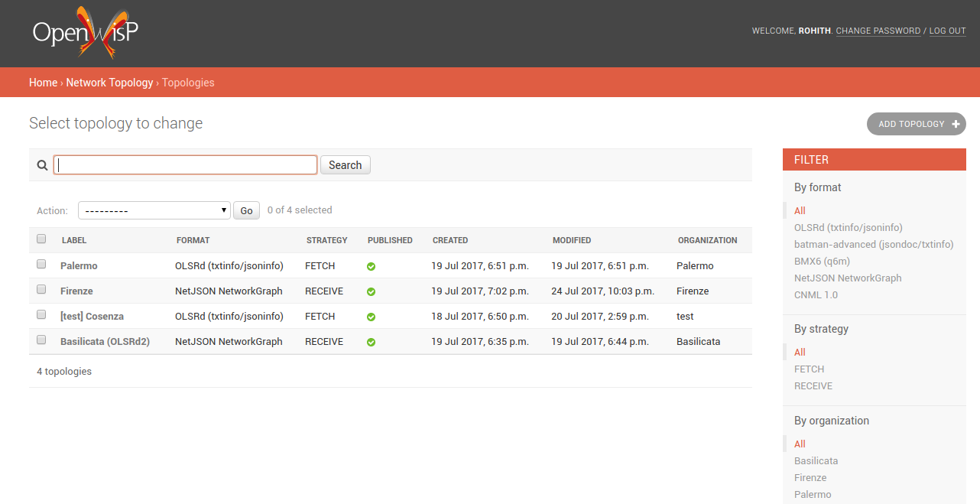
Task: Click the search magnifier icon
Action: point(42,165)
